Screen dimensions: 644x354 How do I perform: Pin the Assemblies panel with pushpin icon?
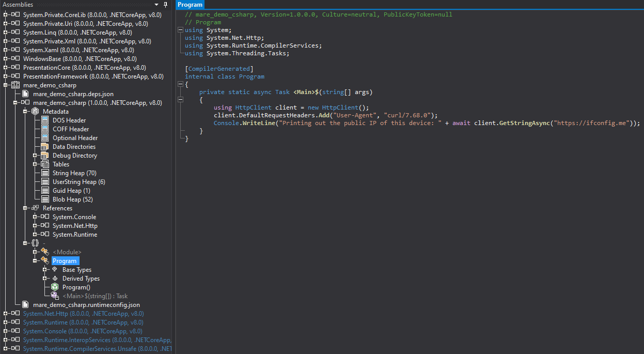coord(166,5)
